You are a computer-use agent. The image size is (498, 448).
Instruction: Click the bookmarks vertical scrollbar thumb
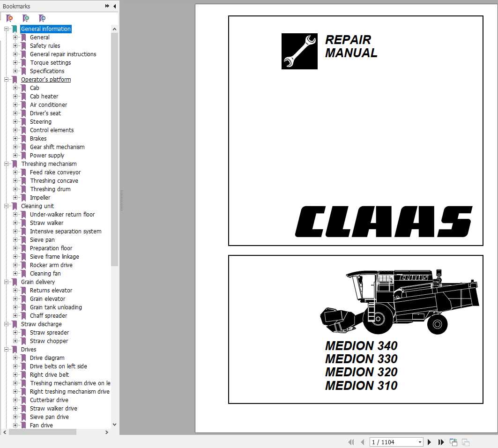115,149
